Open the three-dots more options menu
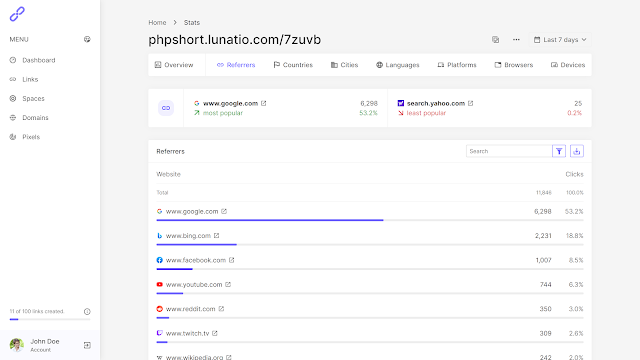Image resolution: width=640 pixels, height=360 pixels. coord(516,40)
